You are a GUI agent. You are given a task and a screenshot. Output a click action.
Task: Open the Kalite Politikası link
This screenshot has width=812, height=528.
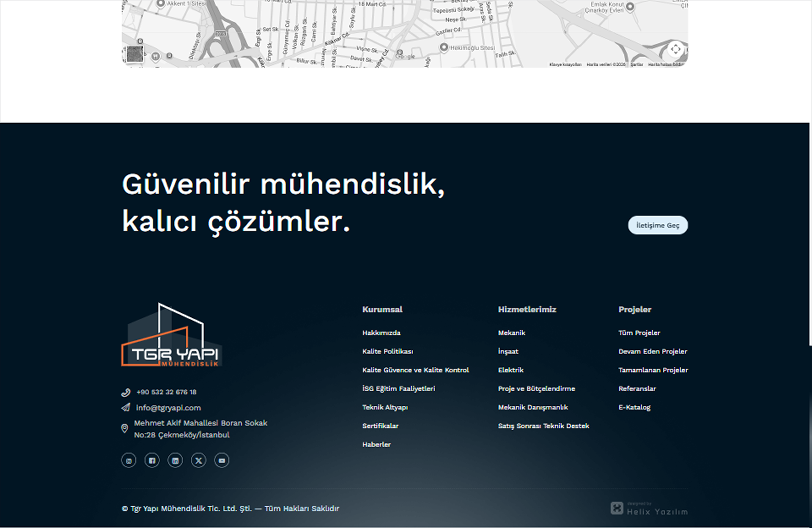click(387, 351)
